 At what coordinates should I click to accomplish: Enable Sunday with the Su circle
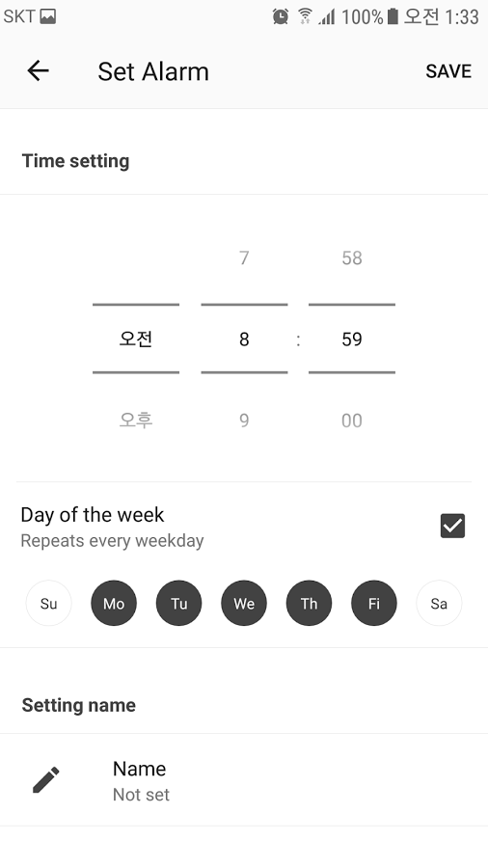tap(48, 603)
